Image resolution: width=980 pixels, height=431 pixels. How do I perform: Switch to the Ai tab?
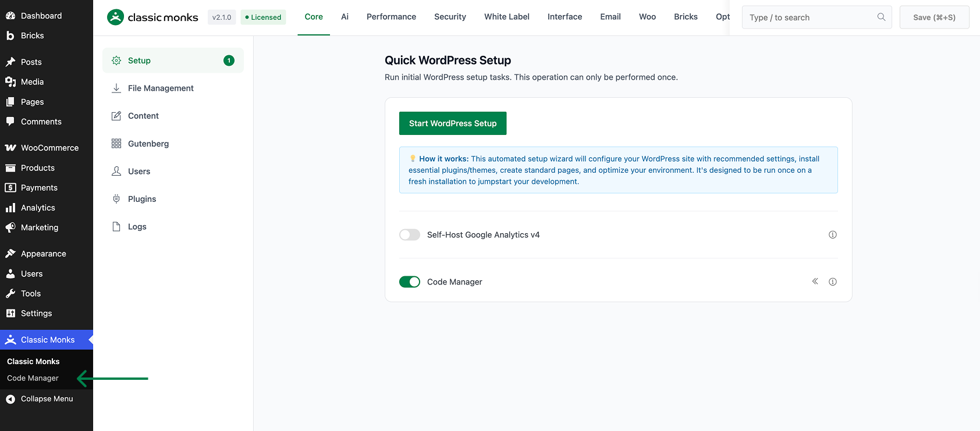(x=345, y=17)
